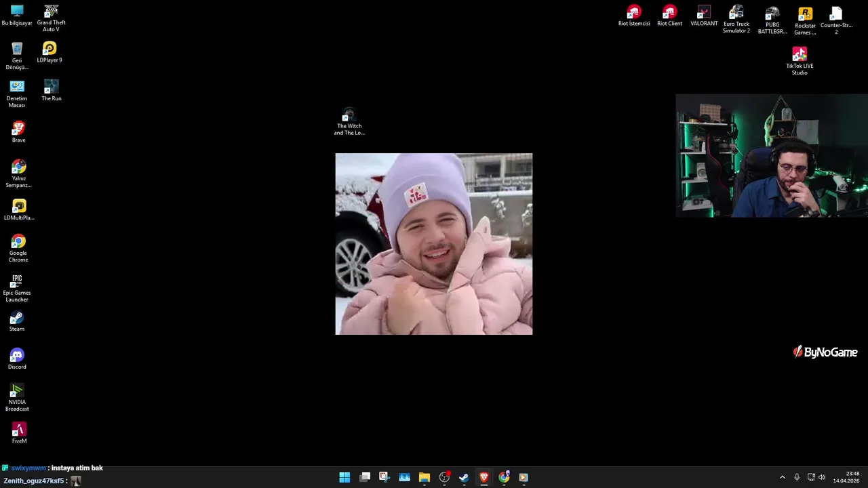Launch VALORANT desktop shortcut

704,16
